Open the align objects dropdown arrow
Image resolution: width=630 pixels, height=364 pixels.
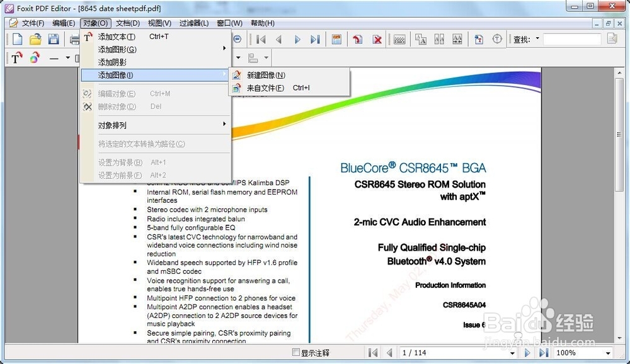click(266, 58)
